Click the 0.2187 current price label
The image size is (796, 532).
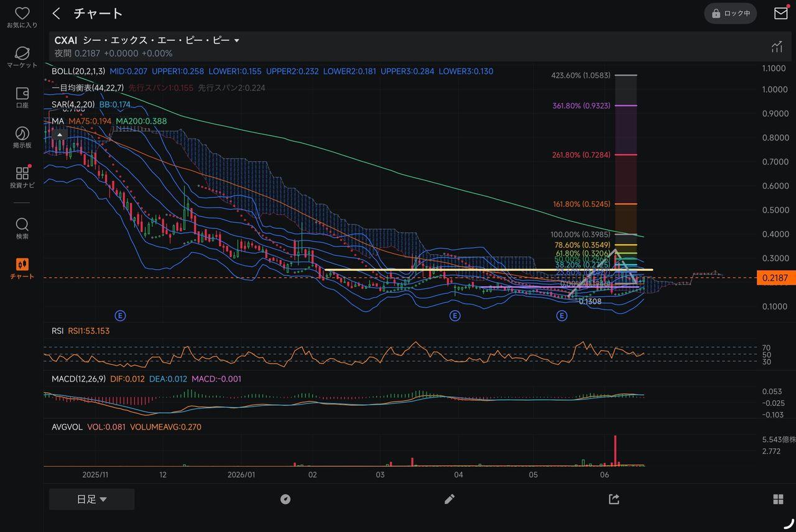click(x=774, y=278)
